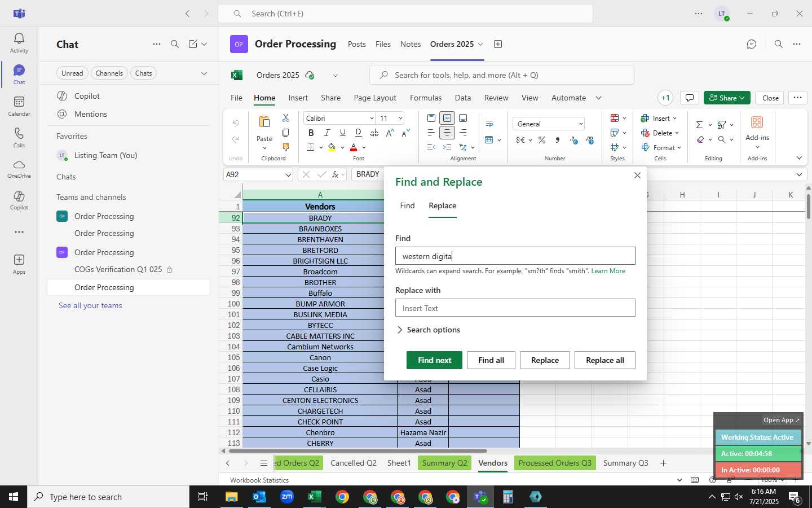
Task: Open the Learn More wildcards link
Action: tap(608, 271)
